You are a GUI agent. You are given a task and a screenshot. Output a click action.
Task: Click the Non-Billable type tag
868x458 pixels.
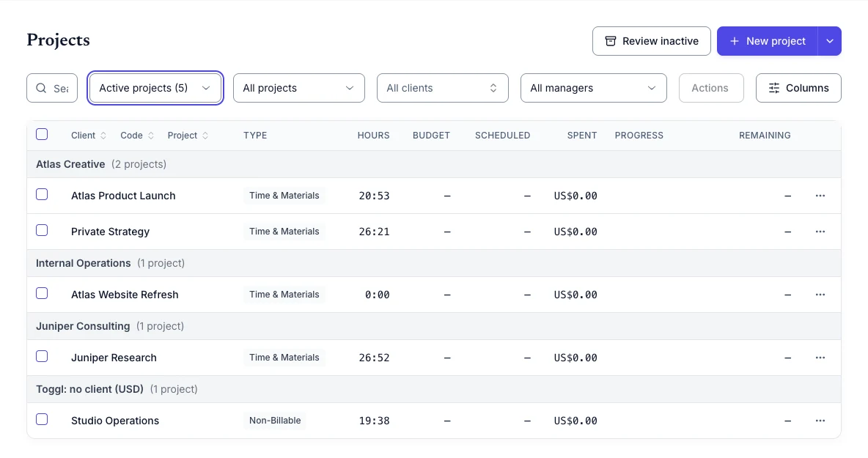[275, 421]
